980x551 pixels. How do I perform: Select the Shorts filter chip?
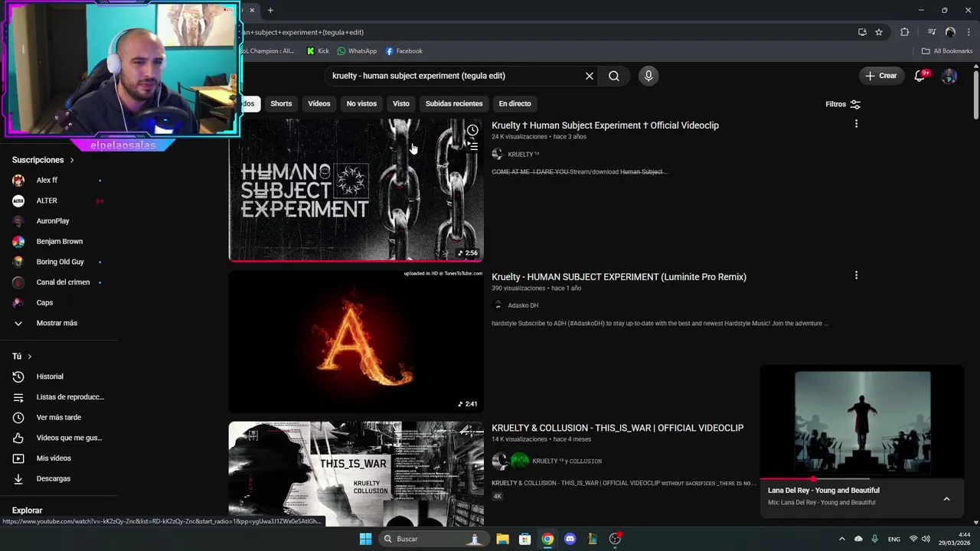[x=281, y=104]
